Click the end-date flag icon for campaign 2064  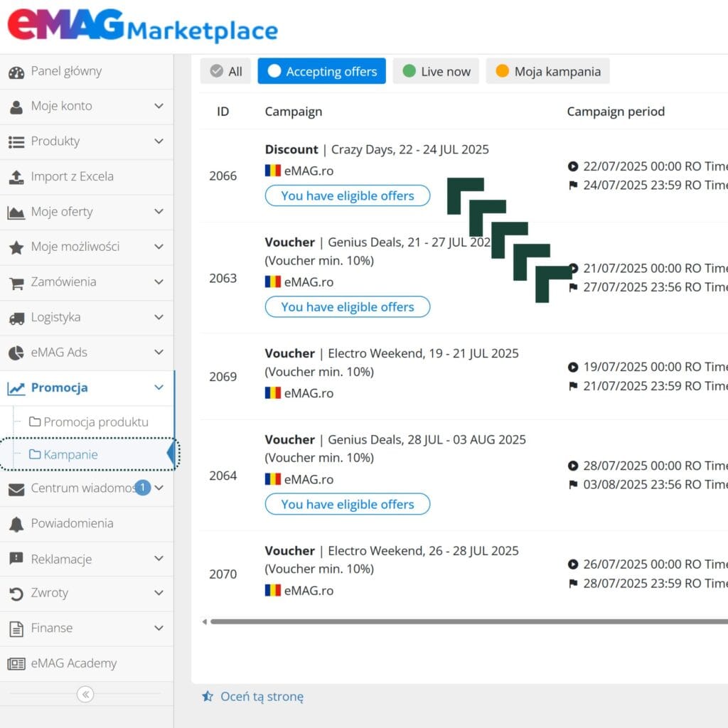(x=573, y=485)
